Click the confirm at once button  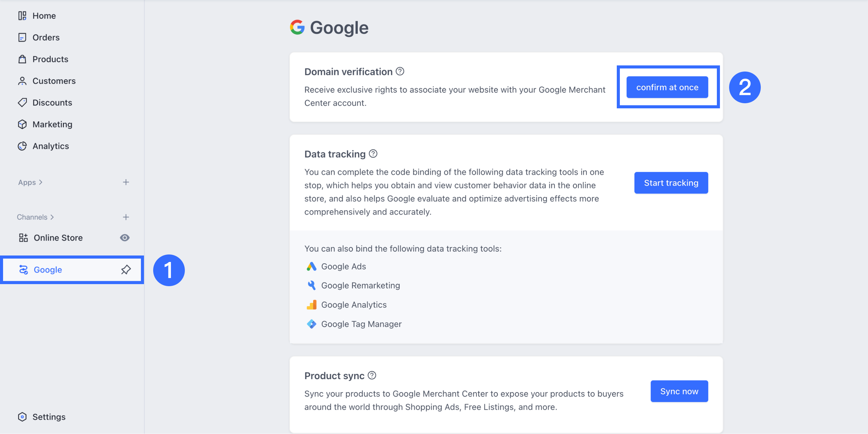[x=667, y=87]
